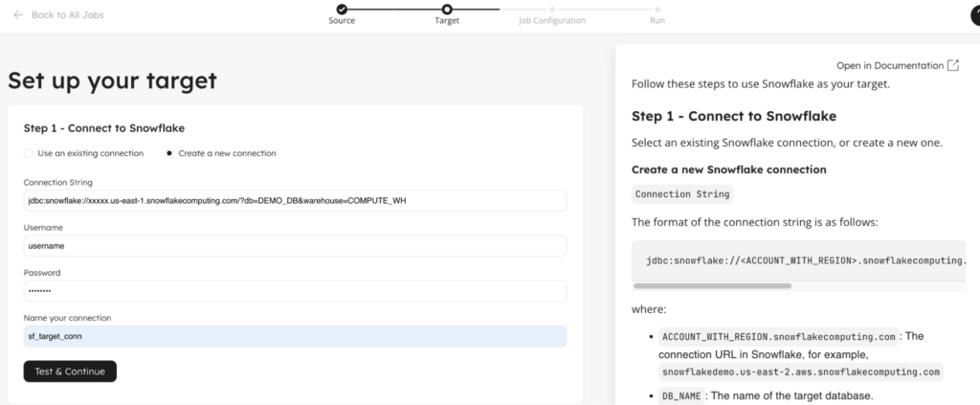
Task: Click the Job Configuration step dot
Action: [552, 9]
